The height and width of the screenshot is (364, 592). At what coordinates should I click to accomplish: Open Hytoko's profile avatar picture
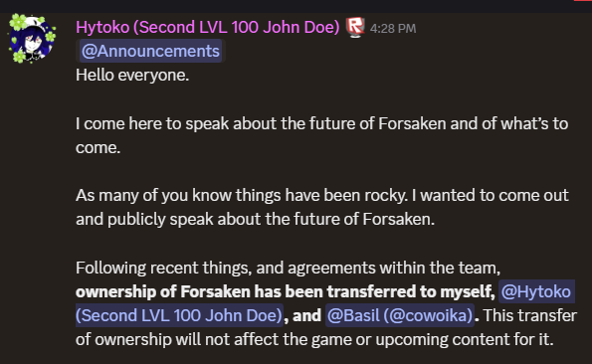point(32,38)
